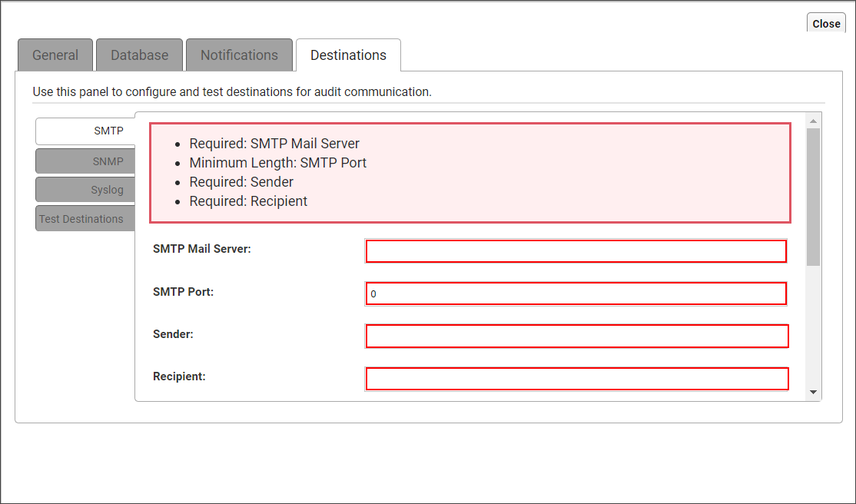Click the Required: Recipient error text
The width and height of the screenshot is (856, 504).
(248, 201)
